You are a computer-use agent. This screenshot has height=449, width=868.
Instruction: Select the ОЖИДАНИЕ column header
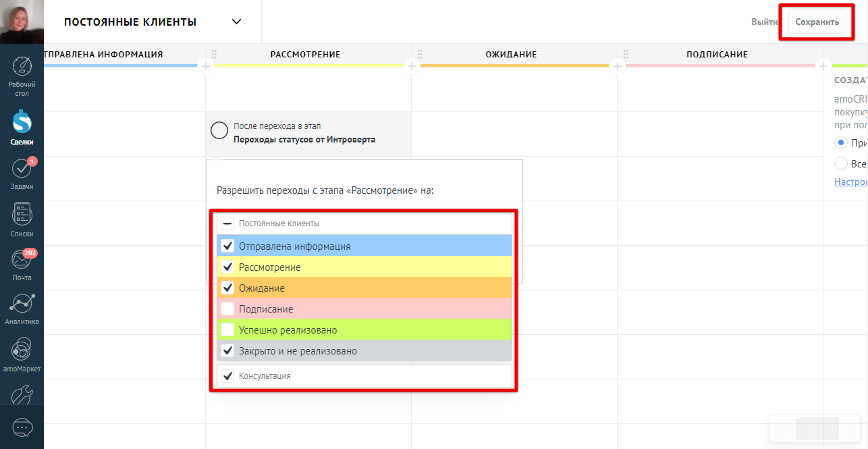pos(511,54)
